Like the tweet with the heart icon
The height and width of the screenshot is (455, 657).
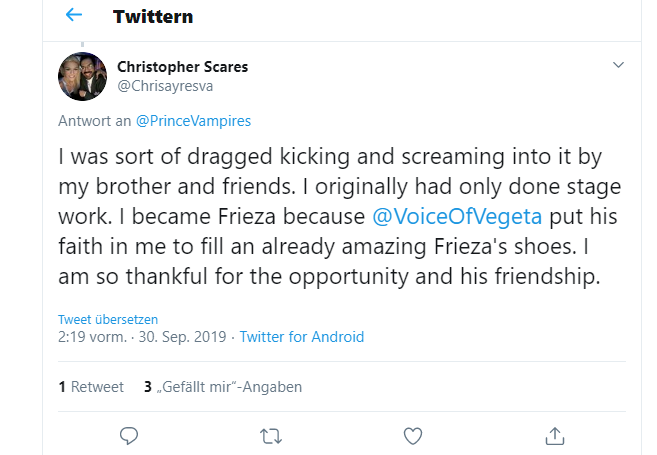[x=413, y=436]
